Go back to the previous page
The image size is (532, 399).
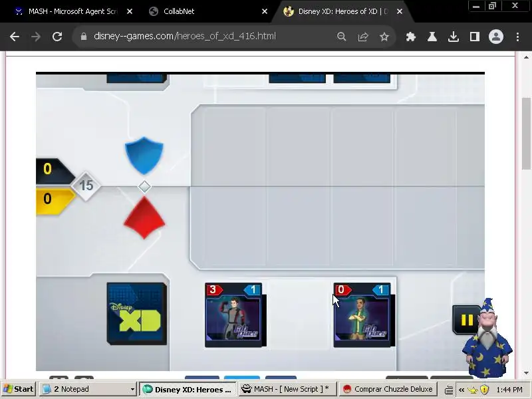[x=14, y=37]
